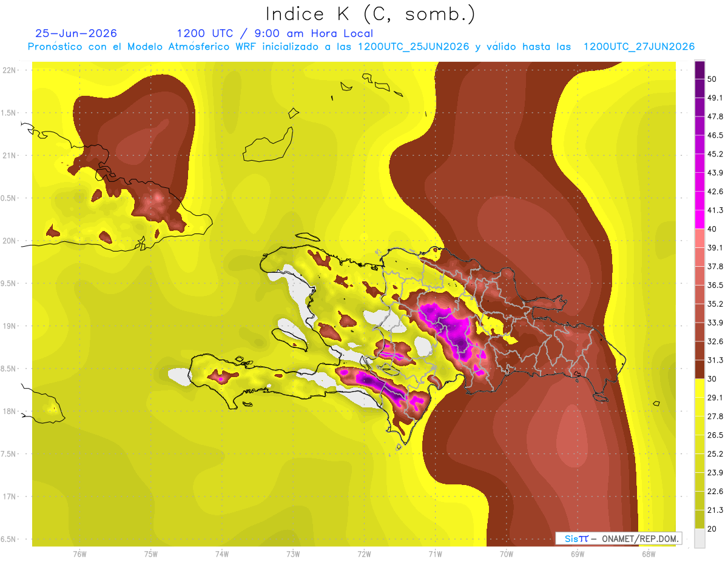Click the legend value '43.9'
728x562 pixels.
tap(715, 173)
